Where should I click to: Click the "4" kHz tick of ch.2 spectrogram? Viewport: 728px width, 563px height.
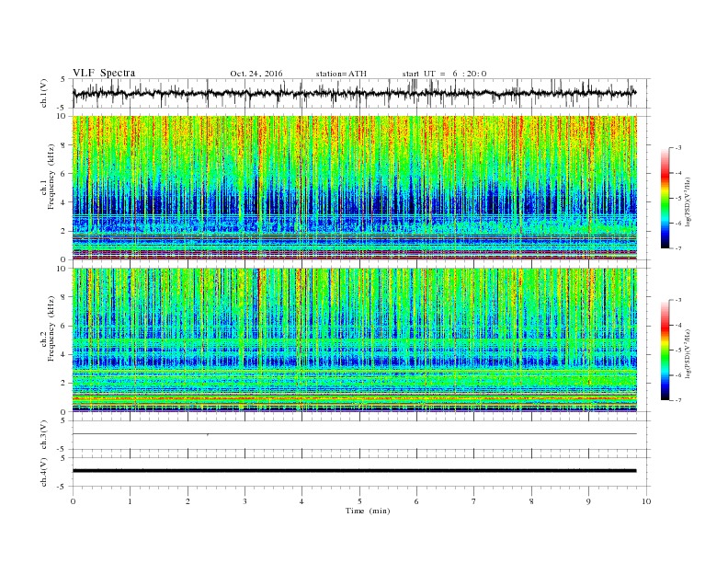click(64, 354)
